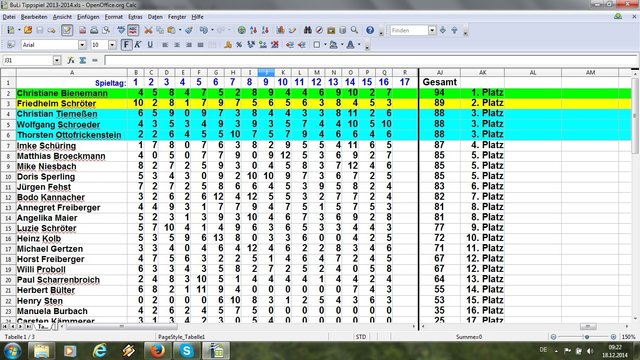Toggle Align Right
640x360 pixels.
tap(189, 45)
